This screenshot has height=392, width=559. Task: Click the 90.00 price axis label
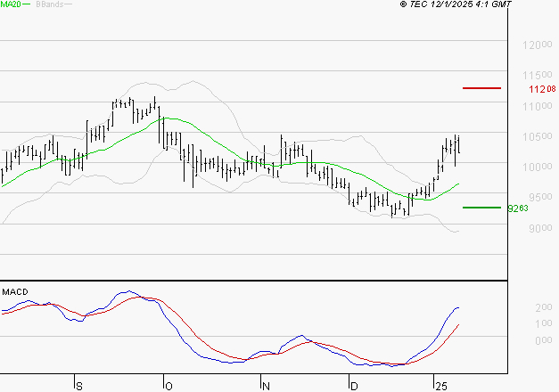pyautogui.click(x=540, y=228)
